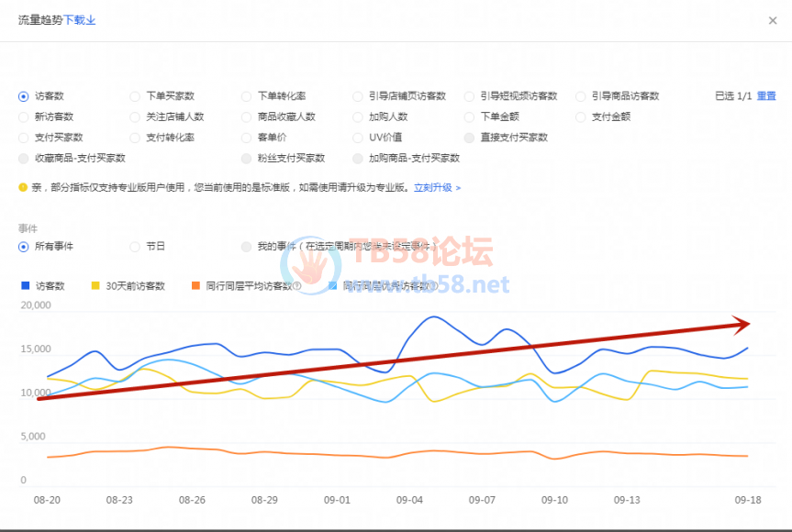Click the 重置 reset link
792x532 pixels.
pos(766,96)
